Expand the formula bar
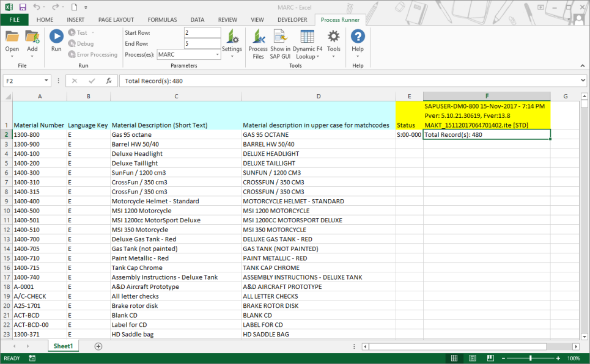 coord(583,81)
